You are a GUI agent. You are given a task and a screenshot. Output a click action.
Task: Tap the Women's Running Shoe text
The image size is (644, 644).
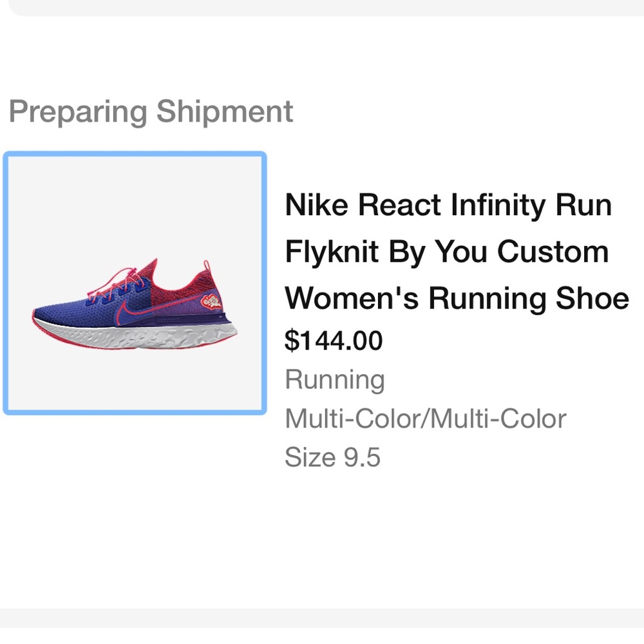click(457, 298)
